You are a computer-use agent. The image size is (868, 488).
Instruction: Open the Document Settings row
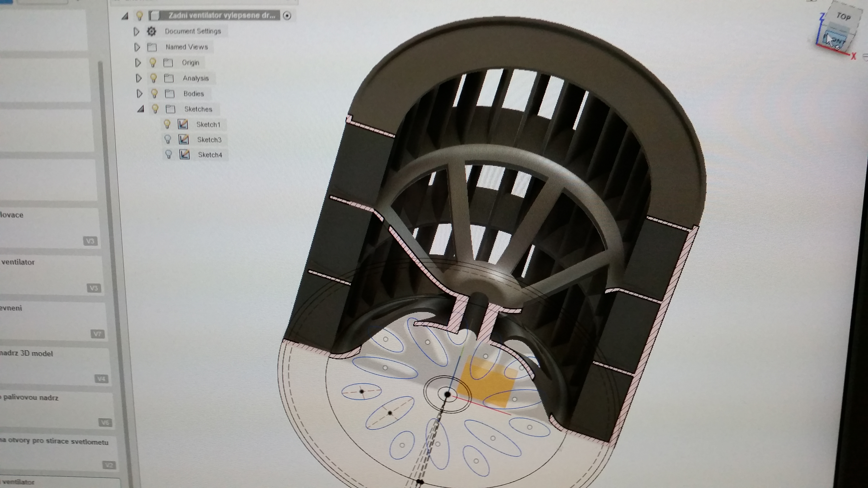pos(193,31)
